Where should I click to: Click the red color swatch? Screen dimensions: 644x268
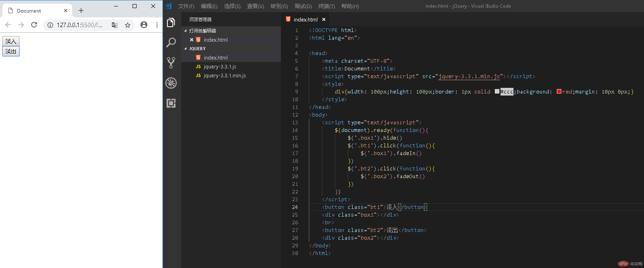point(559,91)
